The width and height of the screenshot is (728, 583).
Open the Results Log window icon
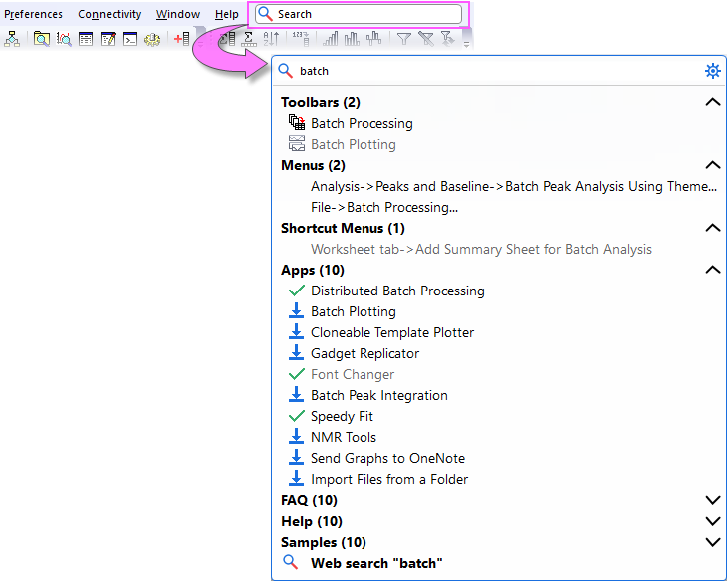pos(86,39)
